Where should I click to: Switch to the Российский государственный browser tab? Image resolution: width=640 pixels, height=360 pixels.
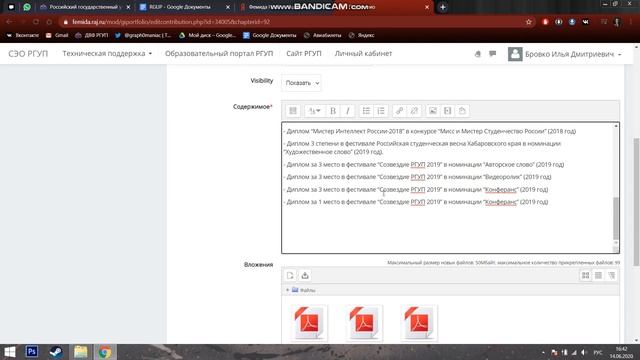coord(85,7)
